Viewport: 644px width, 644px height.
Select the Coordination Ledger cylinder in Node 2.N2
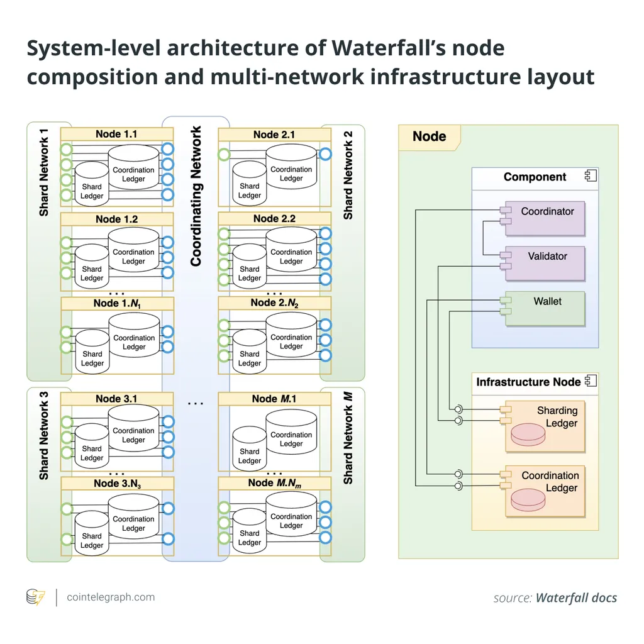point(291,335)
